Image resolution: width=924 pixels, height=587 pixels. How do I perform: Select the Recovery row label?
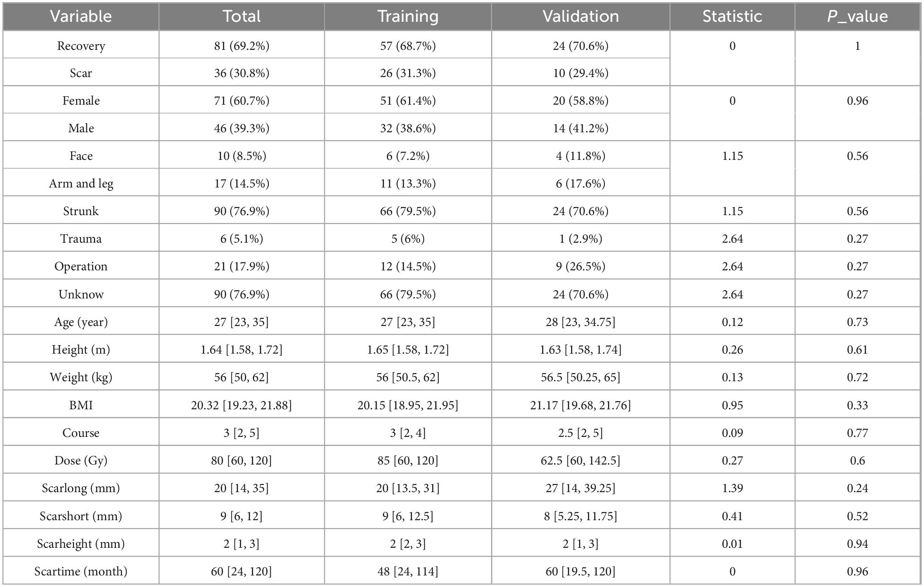click(x=81, y=46)
